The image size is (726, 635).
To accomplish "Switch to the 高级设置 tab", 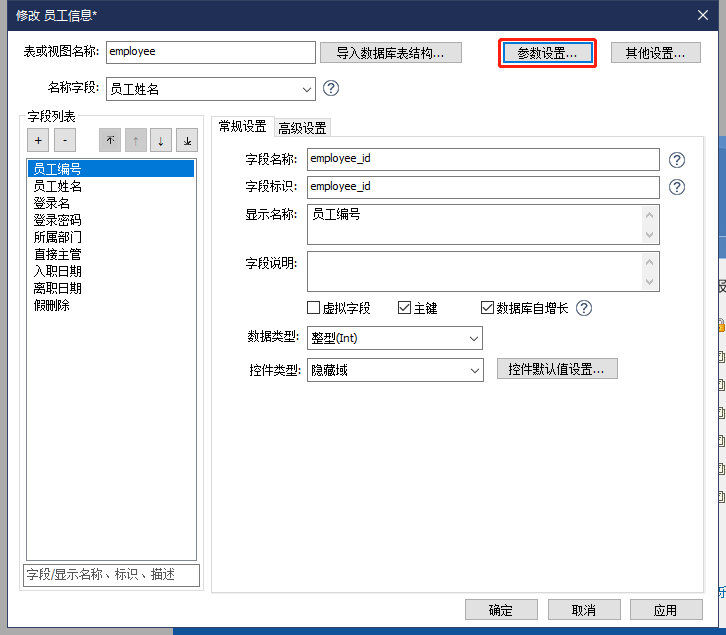I will click(x=302, y=128).
